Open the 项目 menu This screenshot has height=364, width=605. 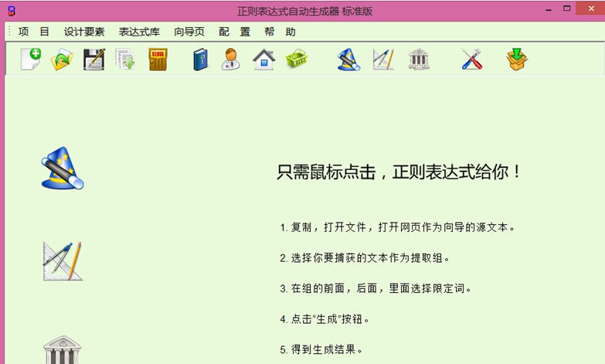pyautogui.click(x=33, y=32)
